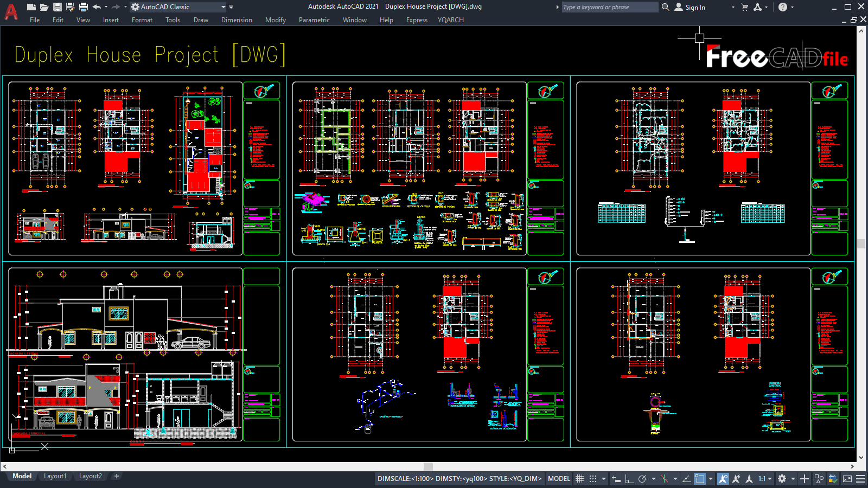This screenshot has width=868, height=488.
Task: Toggle isometric drafting
Action: pyautogui.click(x=664, y=479)
